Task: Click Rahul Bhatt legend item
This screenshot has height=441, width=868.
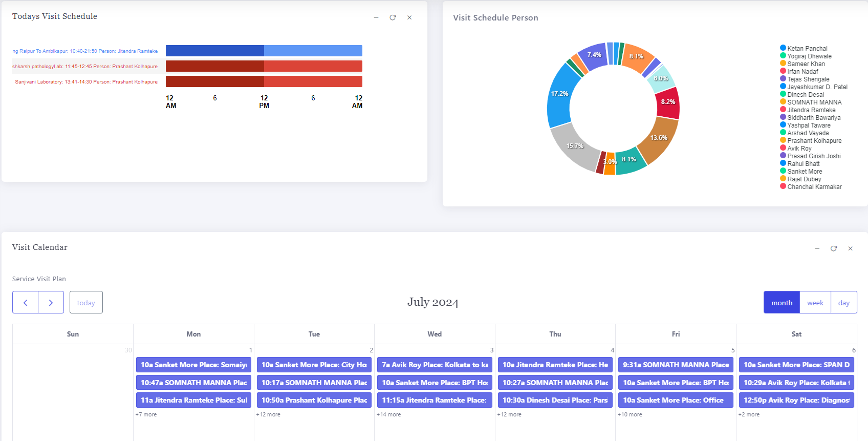Action: coord(800,163)
